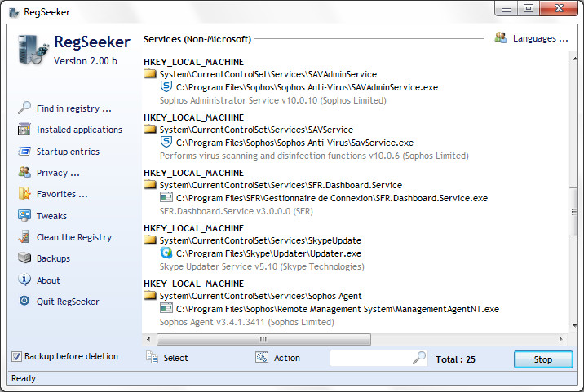584x392 pixels.
Task: Select the SkypeUpdate registry path text
Action: point(260,240)
